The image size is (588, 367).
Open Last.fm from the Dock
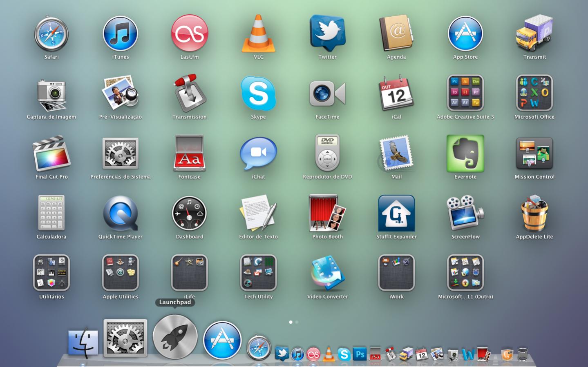tap(313, 354)
